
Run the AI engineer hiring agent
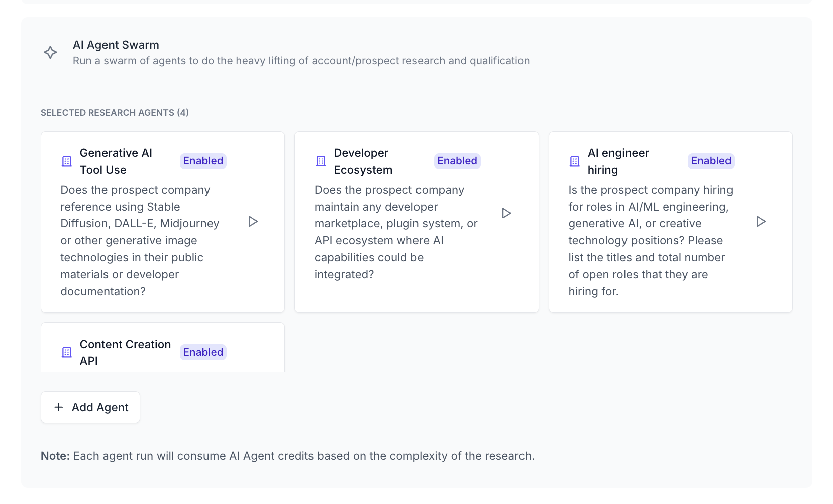[761, 222]
